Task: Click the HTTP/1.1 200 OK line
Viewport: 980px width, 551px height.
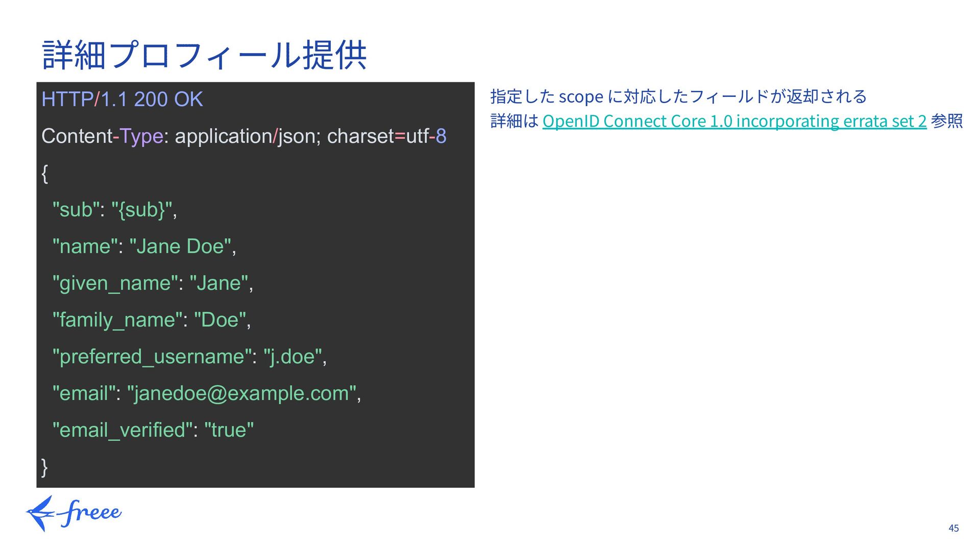Action: (x=122, y=99)
